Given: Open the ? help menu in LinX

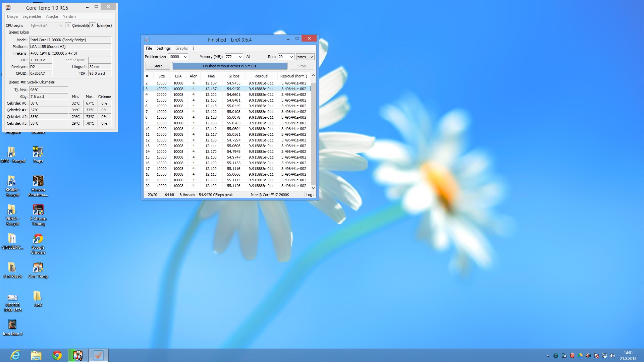Looking at the screenshot, I should coord(193,48).
